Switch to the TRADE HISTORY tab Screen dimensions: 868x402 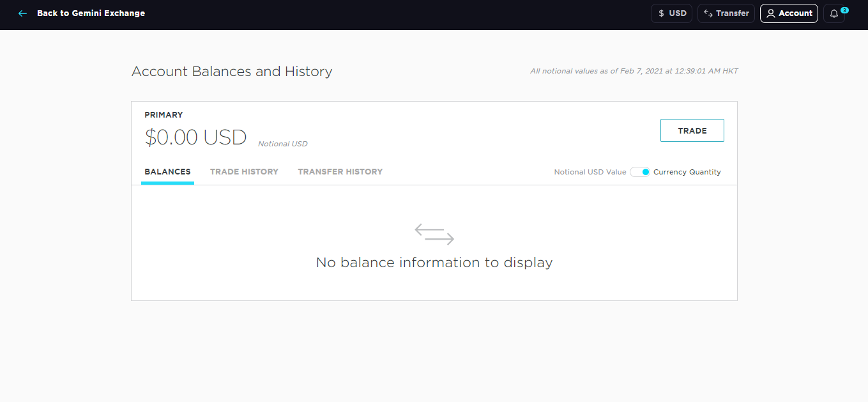click(244, 172)
